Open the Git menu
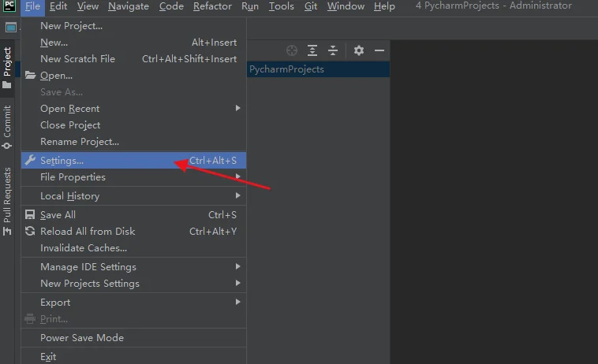The image size is (598, 364). 311,6
